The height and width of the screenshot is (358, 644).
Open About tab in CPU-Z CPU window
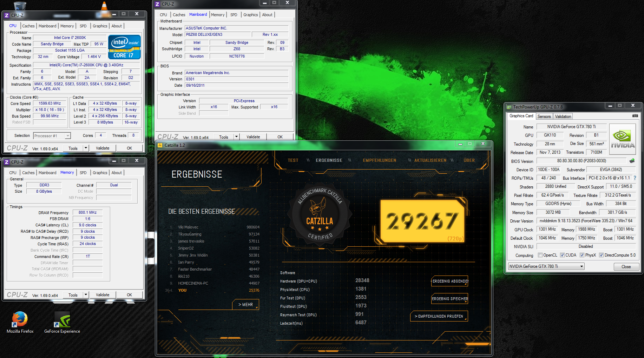click(x=117, y=26)
